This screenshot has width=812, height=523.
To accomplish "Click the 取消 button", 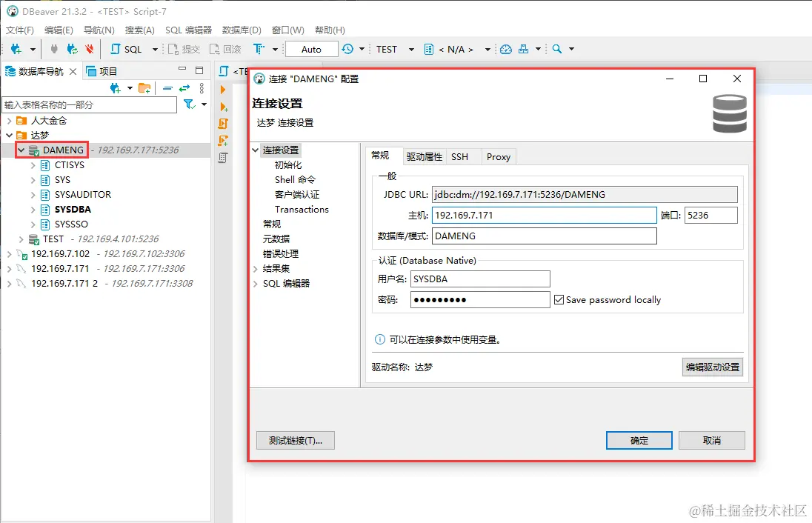I will pyautogui.click(x=712, y=441).
